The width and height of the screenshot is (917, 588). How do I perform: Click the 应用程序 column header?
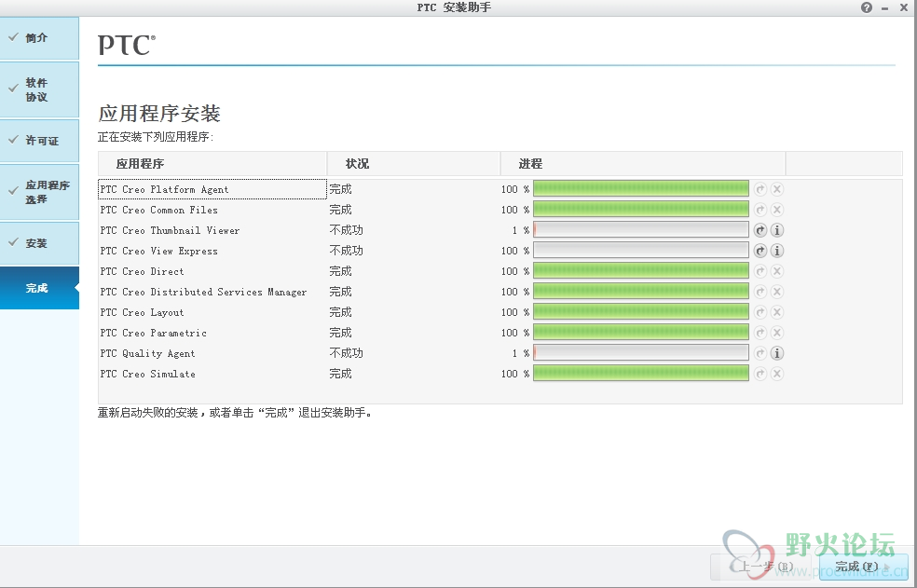click(212, 164)
